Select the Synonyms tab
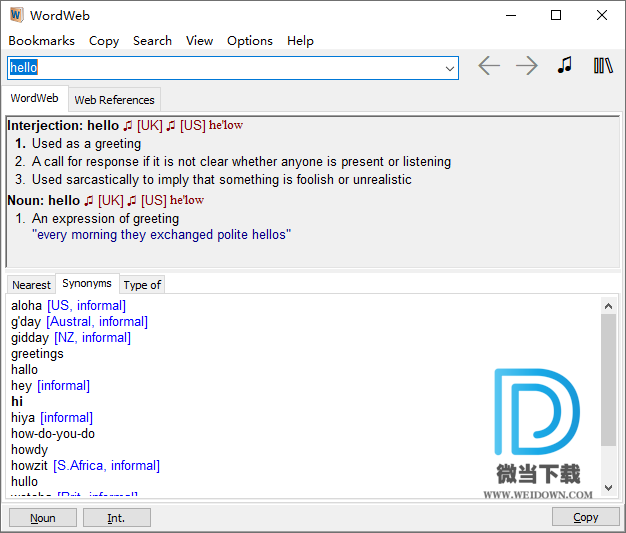This screenshot has height=533, width=626. pos(87,283)
